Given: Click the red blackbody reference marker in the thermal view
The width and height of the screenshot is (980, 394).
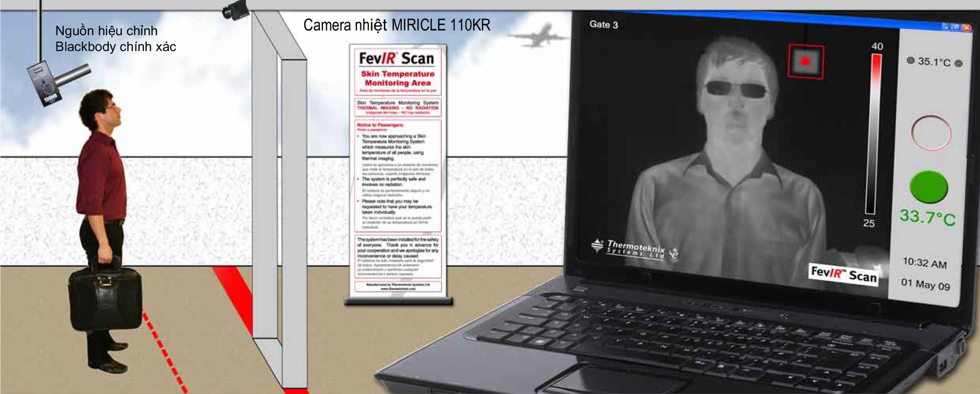Looking at the screenshot, I should (806, 62).
